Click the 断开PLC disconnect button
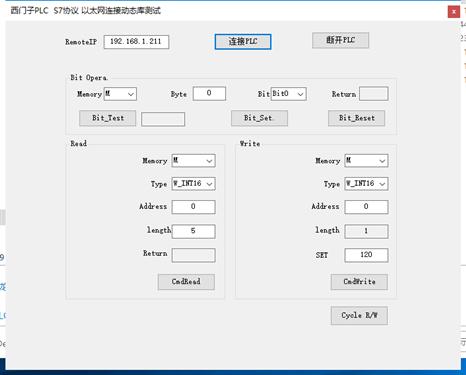This screenshot has height=375, width=466. pyautogui.click(x=340, y=40)
